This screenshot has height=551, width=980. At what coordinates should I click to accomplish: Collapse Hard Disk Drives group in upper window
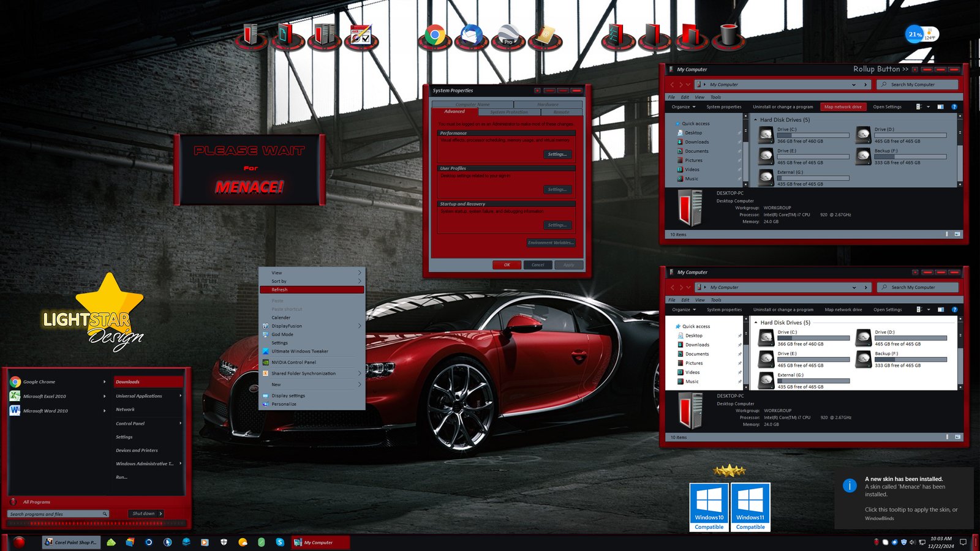pos(755,120)
